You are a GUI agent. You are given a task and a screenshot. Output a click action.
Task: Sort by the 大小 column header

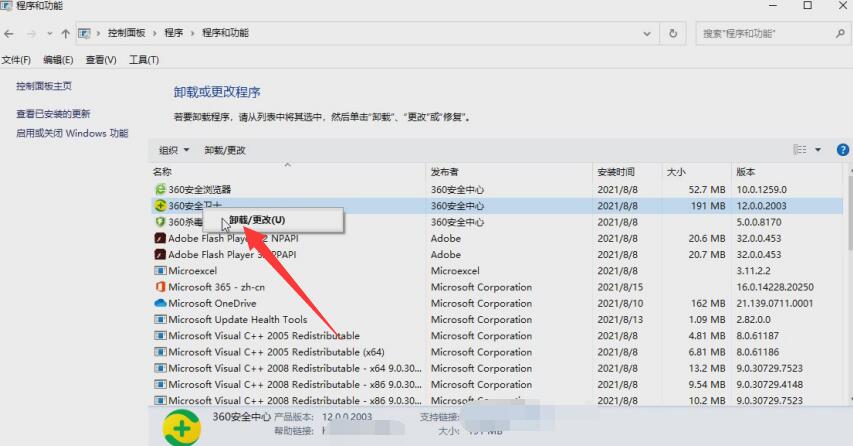click(x=697, y=172)
